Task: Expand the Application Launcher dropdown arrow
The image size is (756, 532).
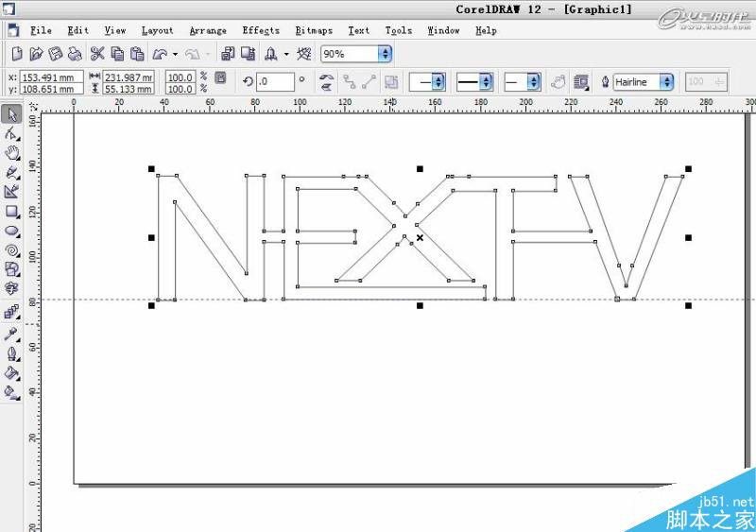Action: pyautogui.click(x=286, y=54)
